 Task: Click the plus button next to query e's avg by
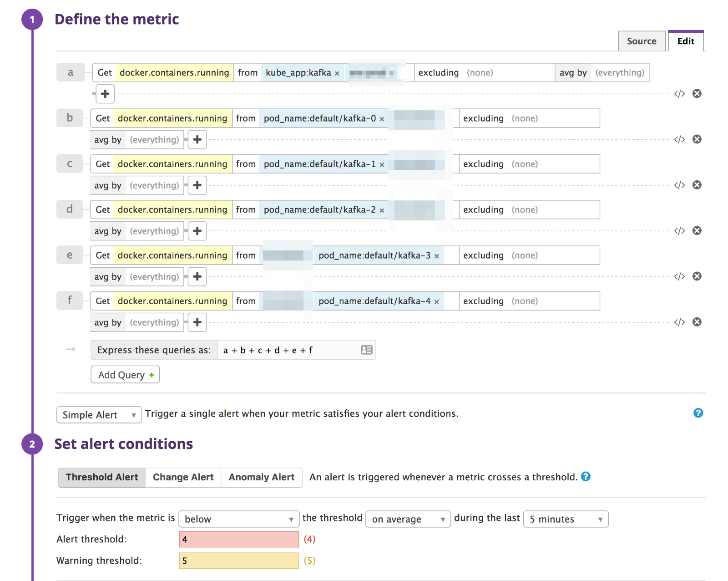tap(197, 276)
